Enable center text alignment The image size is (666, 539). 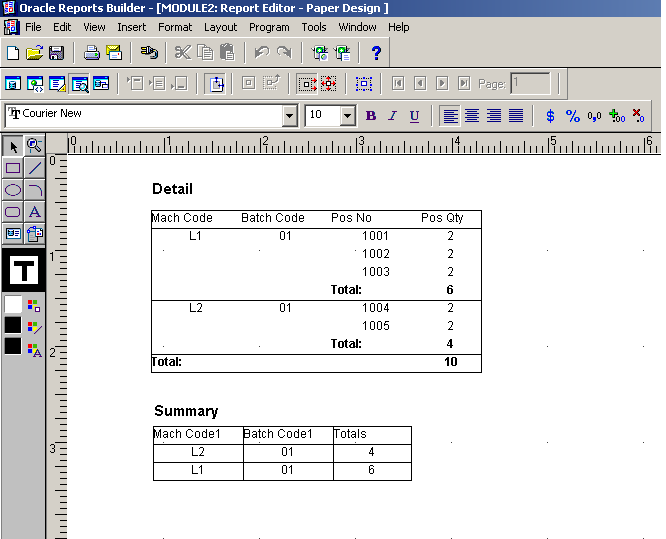[472, 116]
